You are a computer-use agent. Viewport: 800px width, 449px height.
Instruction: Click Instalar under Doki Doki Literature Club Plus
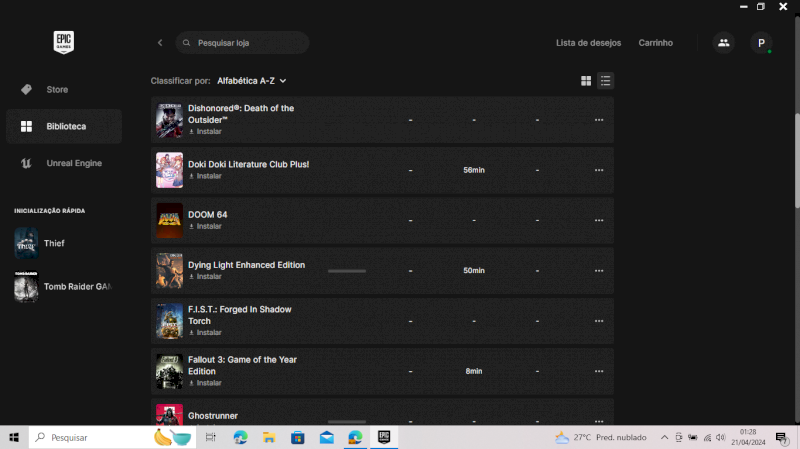point(205,176)
